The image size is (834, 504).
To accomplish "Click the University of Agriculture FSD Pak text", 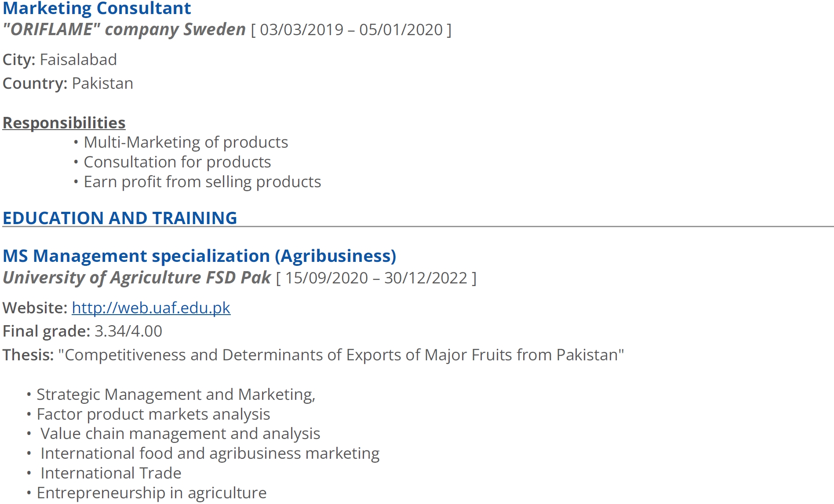I will [x=137, y=278].
